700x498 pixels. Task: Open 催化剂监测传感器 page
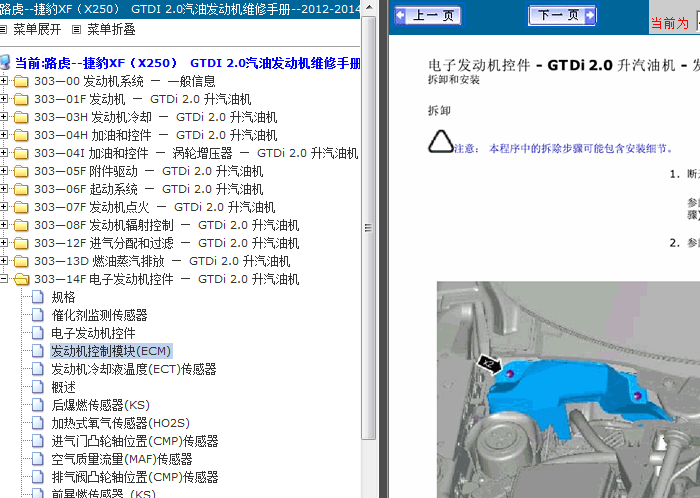coord(99,315)
